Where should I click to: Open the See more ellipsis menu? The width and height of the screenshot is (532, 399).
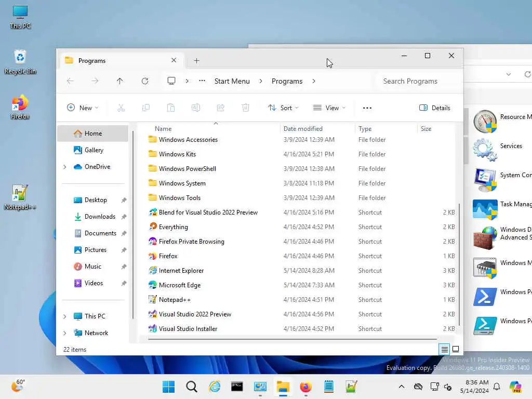pyautogui.click(x=367, y=108)
